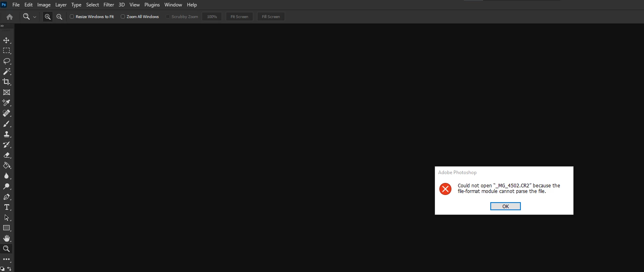Open the Help menu

pos(192,5)
